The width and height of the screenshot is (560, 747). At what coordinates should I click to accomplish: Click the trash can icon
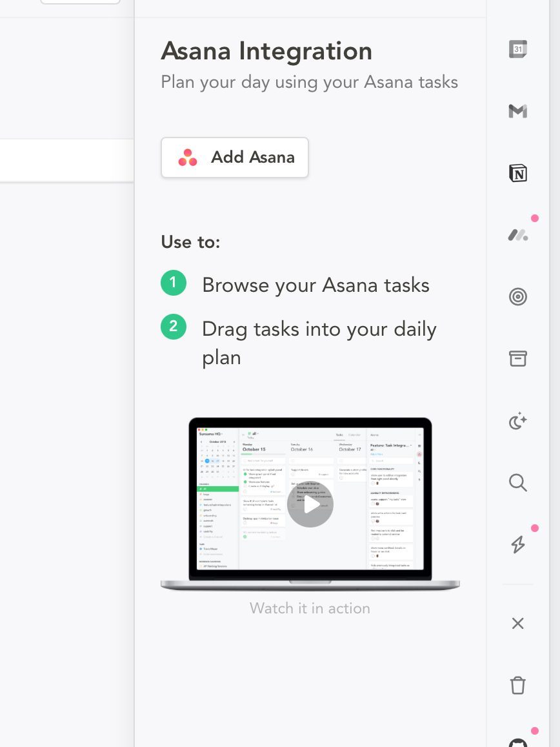(517, 685)
